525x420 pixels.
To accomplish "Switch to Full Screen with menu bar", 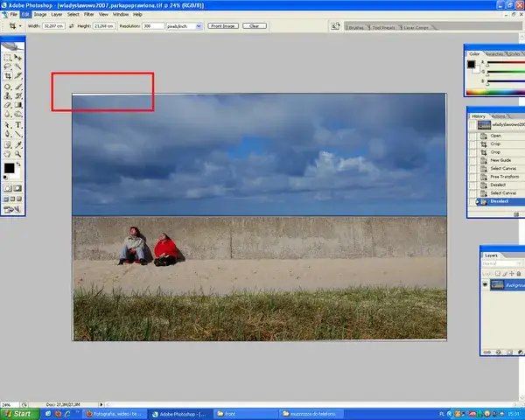I will tap(12, 199).
